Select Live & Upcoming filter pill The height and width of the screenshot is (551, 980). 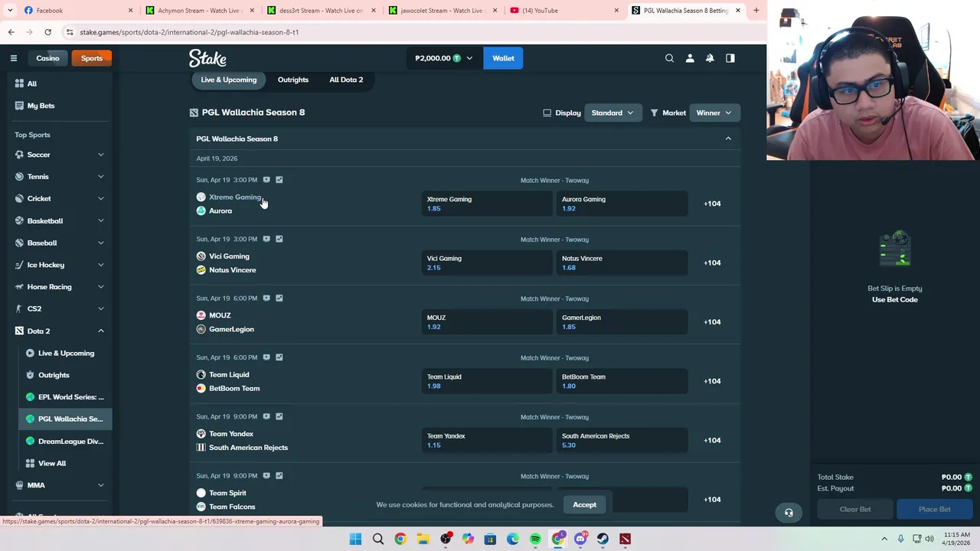click(229, 80)
